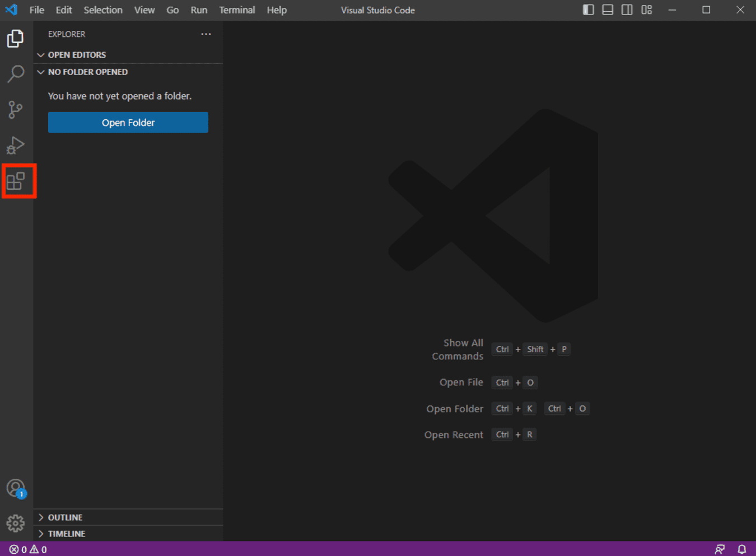Maximize the Visual Studio Code window
756x556 pixels.
(x=706, y=10)
